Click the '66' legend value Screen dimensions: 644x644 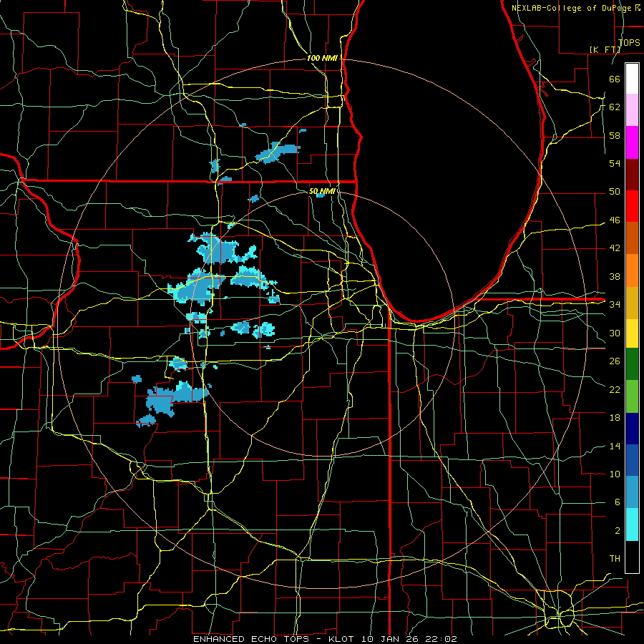[x=615, y=79]
